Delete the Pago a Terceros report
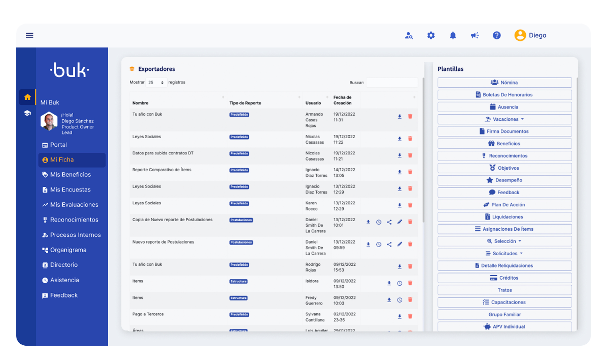607x364 pixels. [x=410, y=316]
